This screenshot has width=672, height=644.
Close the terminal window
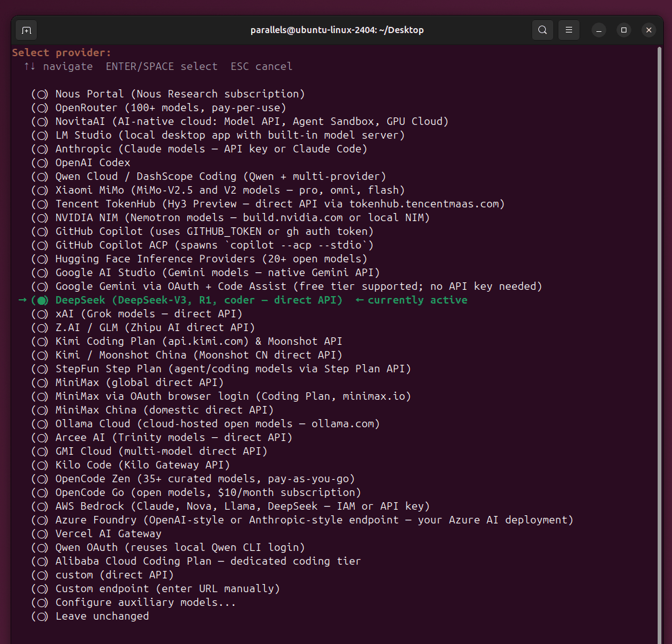coord(648,30)
